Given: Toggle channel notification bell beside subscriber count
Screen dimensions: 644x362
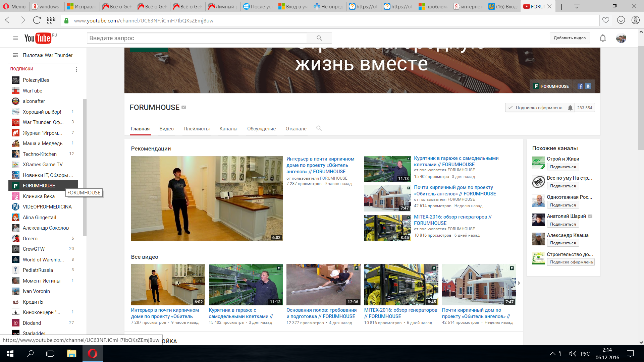Looking at the screenshot, I should pos(570,108).
